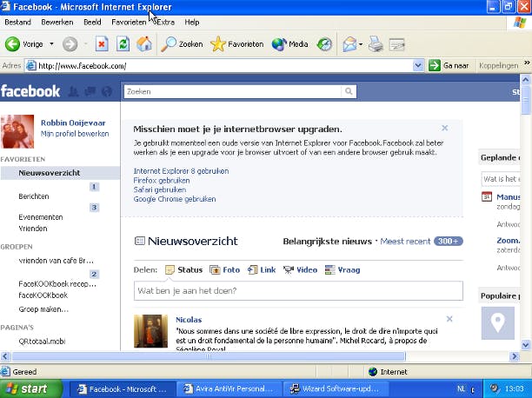Viewport: 532px width, 398px height.
Task: Select the Status share option
Action: pos(183,269)
